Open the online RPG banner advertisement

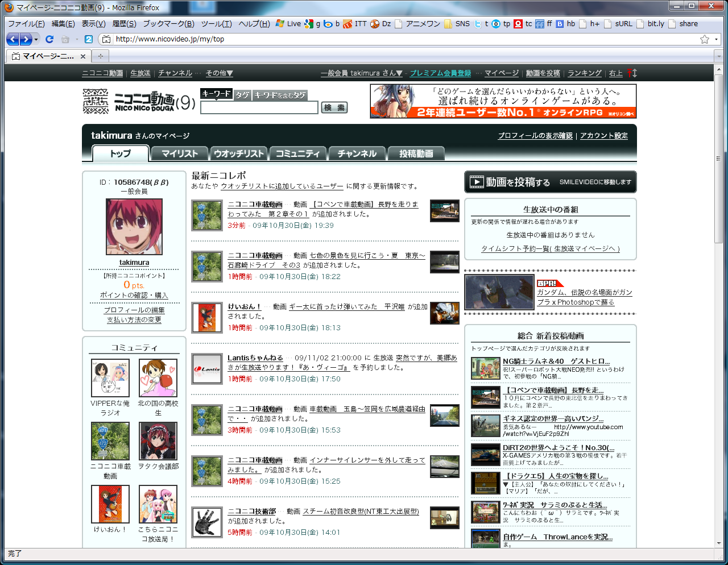coord(503,101)
